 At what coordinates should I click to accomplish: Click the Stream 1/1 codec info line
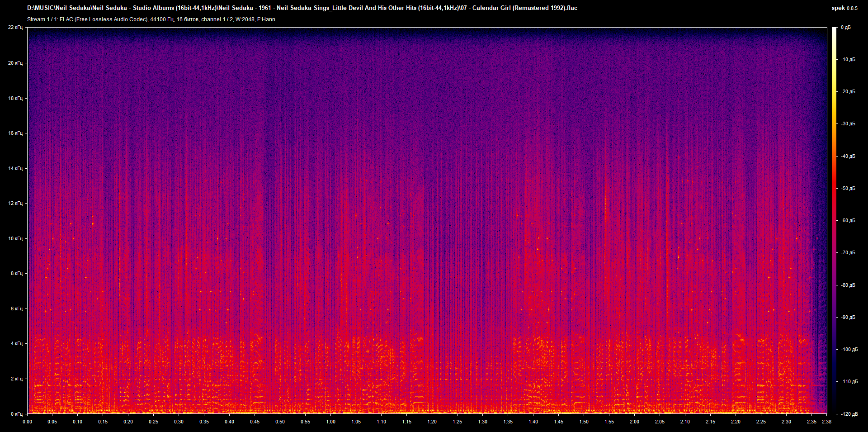(x=151, y=19)
